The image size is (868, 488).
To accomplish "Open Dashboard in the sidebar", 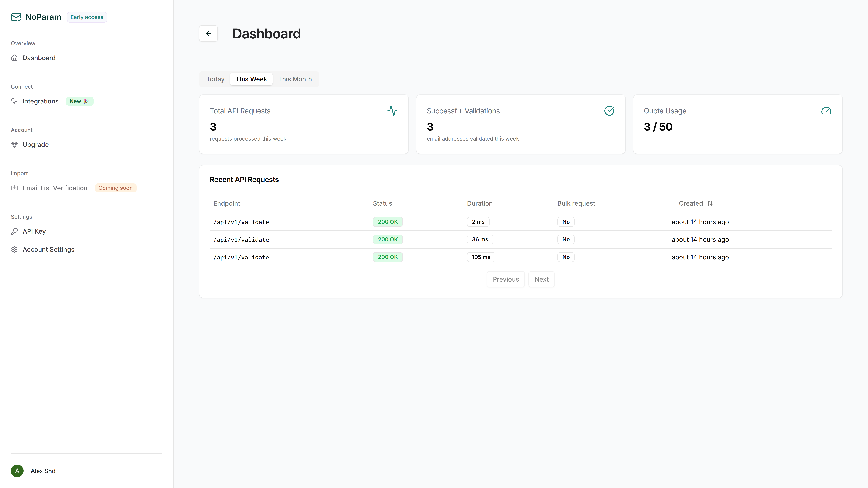I will [x=39, y=58].
